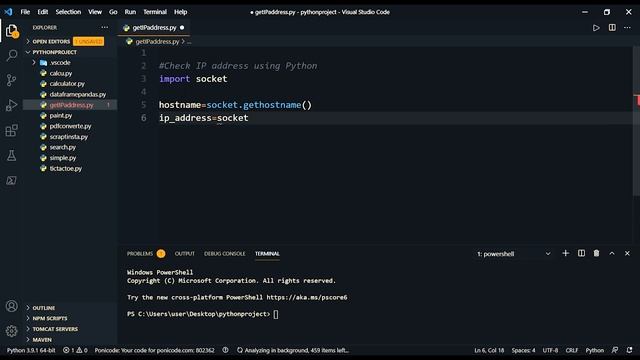Click the feedback icon in status bar
The width and height of the screenshot is (640, 360).
[x=615, y=350]
